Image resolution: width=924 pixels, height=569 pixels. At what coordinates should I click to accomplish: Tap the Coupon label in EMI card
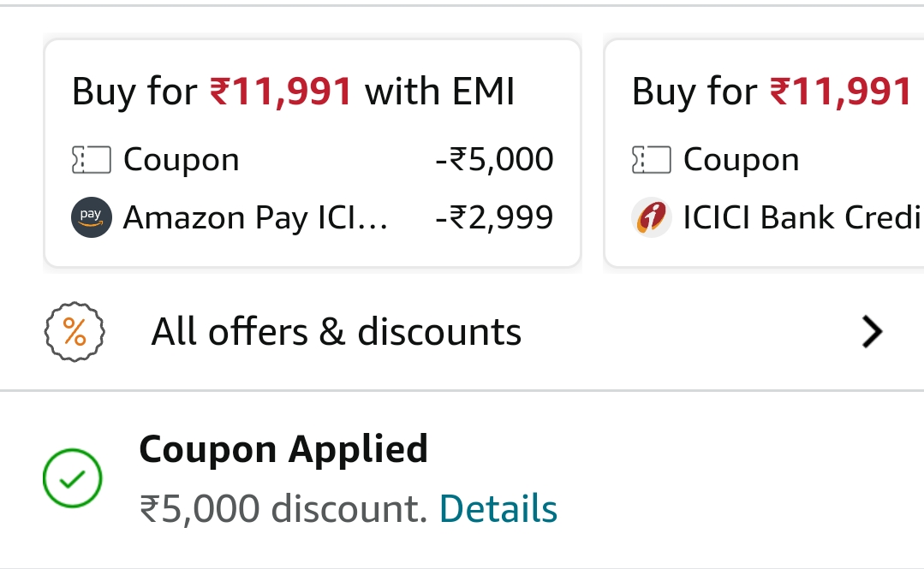point(182,160)
